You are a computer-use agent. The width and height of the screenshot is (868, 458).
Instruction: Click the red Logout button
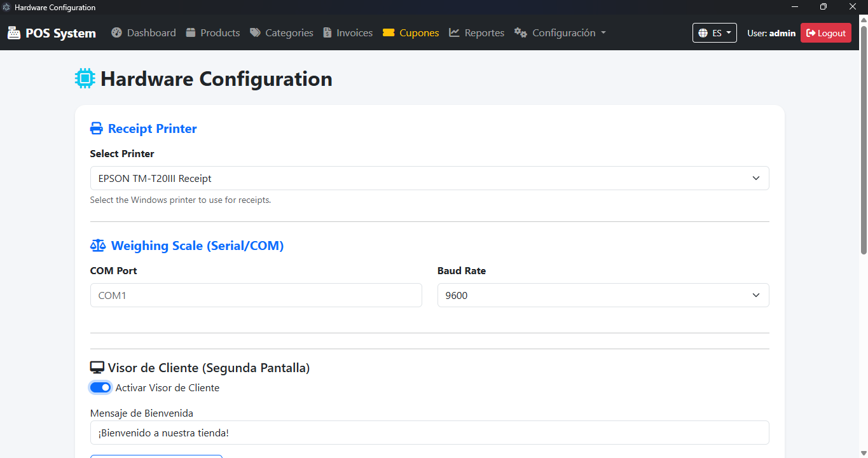825,33
